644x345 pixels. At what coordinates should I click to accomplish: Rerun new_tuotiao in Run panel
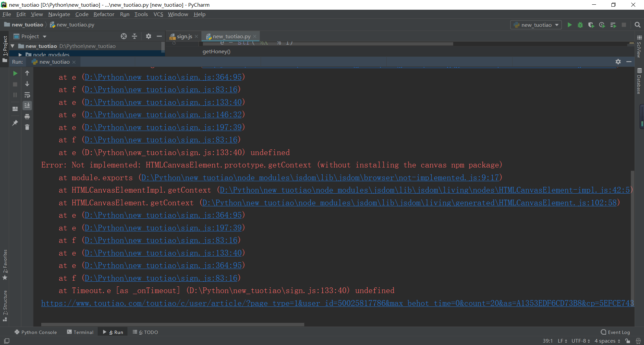click(x=15, y=73)
